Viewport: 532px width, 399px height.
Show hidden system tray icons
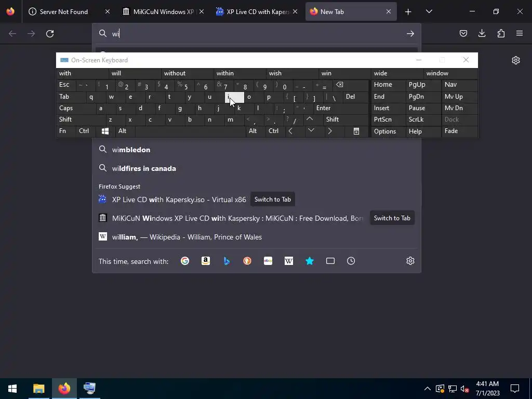point(428,389)
